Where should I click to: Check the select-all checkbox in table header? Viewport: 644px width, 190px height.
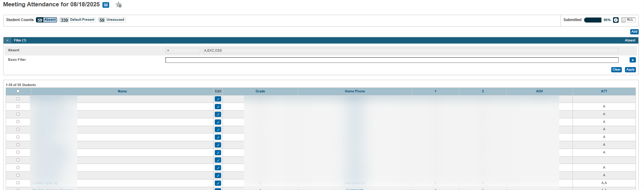pos(18,91)
